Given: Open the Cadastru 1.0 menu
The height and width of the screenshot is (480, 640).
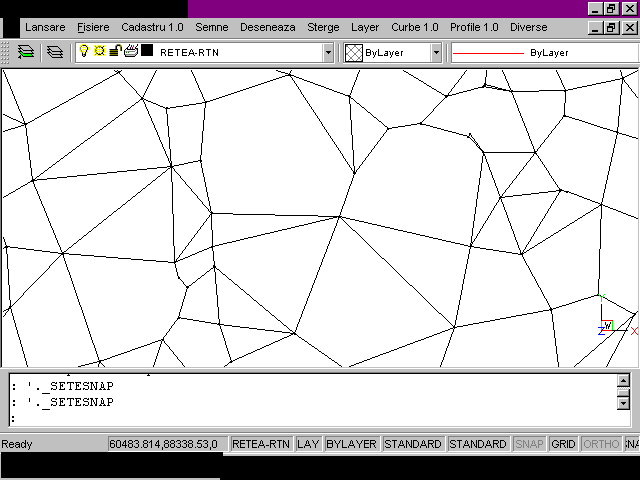Looking at the screenshot, I should [152, 27].
